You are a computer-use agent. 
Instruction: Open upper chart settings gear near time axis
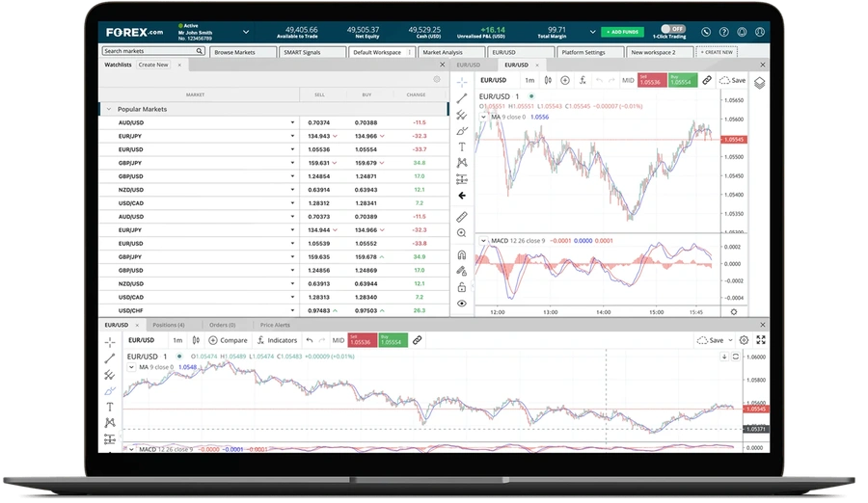[734, 312]
